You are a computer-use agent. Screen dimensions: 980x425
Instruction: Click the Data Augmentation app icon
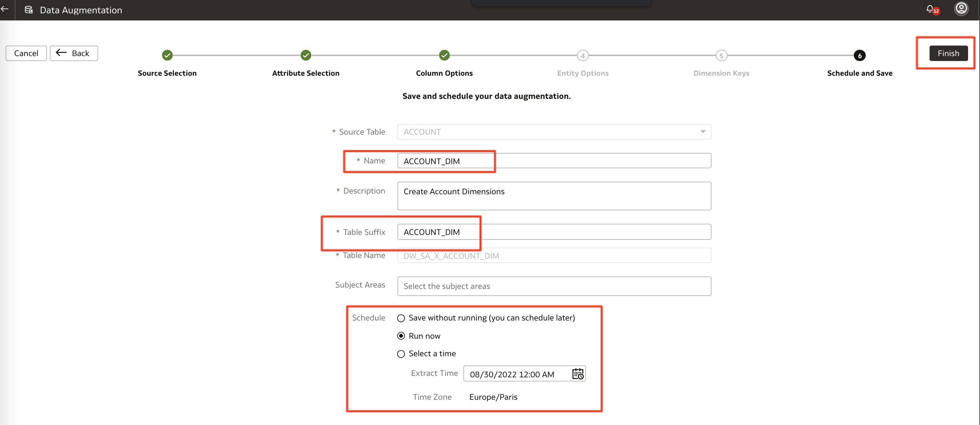point(28,10)
